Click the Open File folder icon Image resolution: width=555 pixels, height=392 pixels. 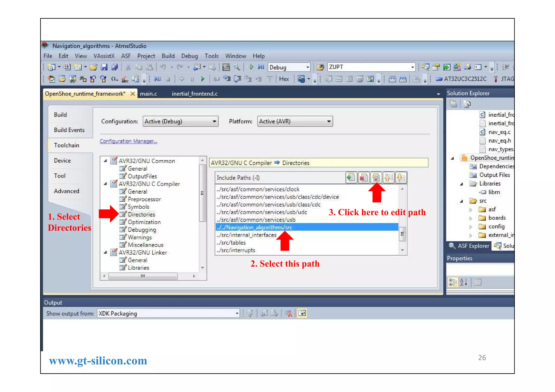[93, 67]
